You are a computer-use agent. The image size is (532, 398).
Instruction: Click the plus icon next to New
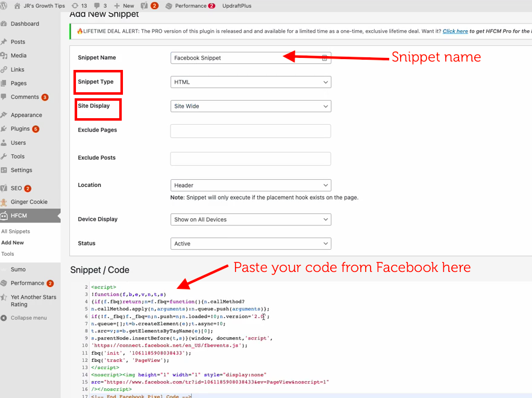point(117,6)
